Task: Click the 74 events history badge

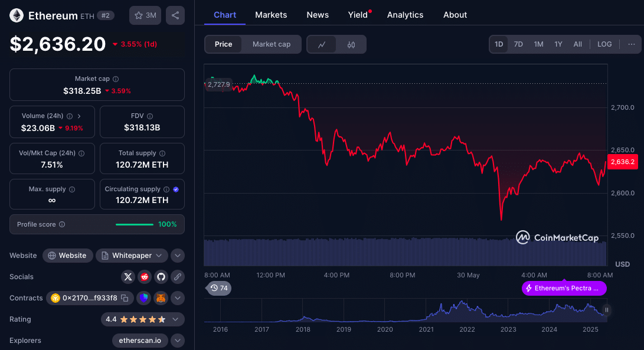Action: (x=219, y=288)
